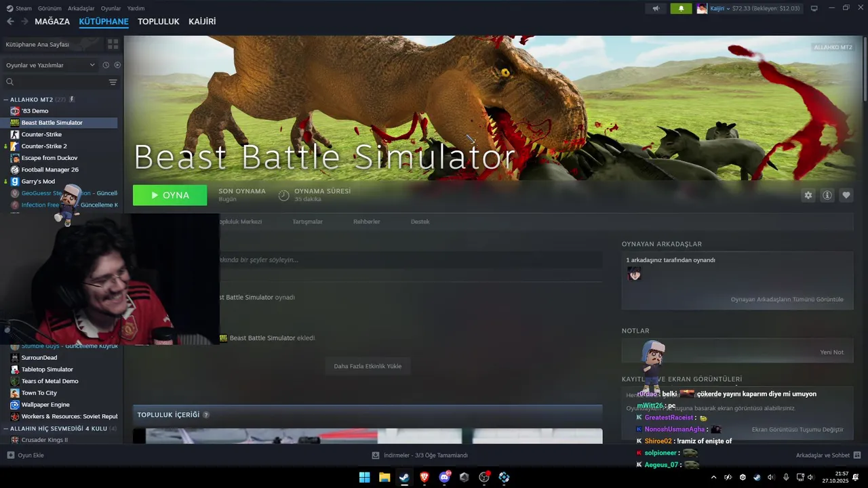
Task: Collapse the ALLAHKO MT2 collection
Action: [6, 100]
